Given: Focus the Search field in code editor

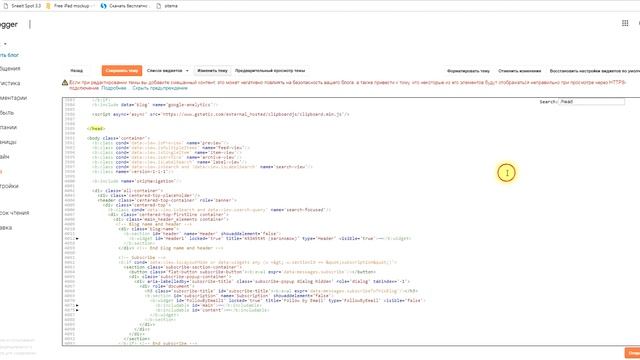Looking at the screenshot, I should pos(591,102).
